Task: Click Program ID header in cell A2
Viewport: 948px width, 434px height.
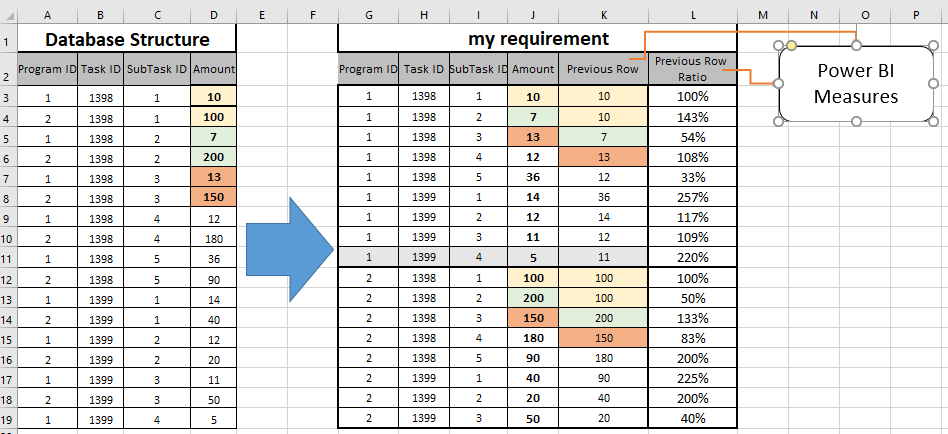Action: point(48,69)
